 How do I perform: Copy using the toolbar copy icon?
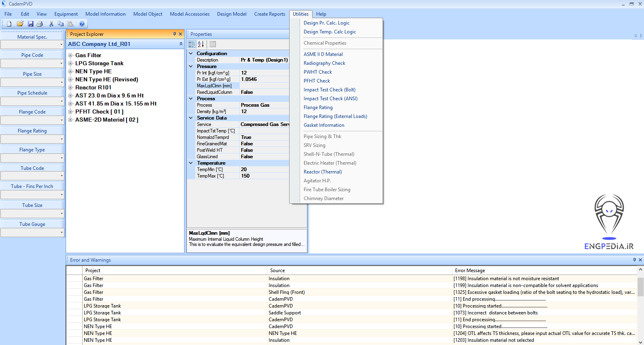[x=60, y=24]
